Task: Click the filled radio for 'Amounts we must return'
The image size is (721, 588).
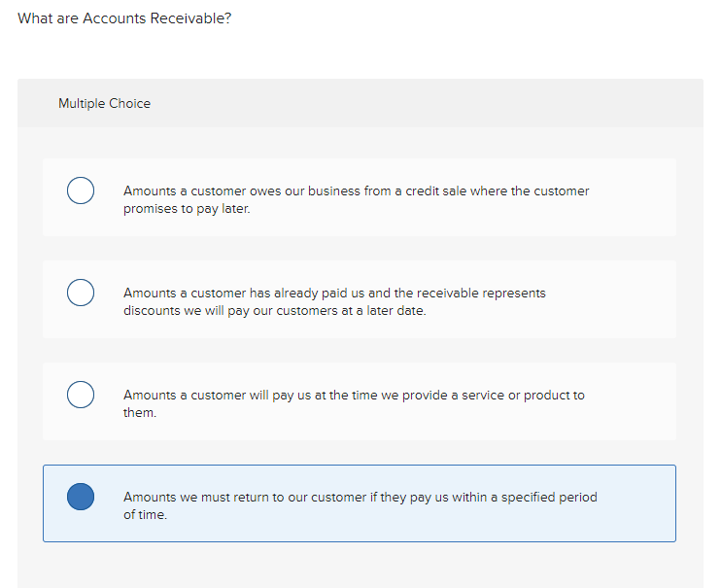Action: (x=81, y=497)
